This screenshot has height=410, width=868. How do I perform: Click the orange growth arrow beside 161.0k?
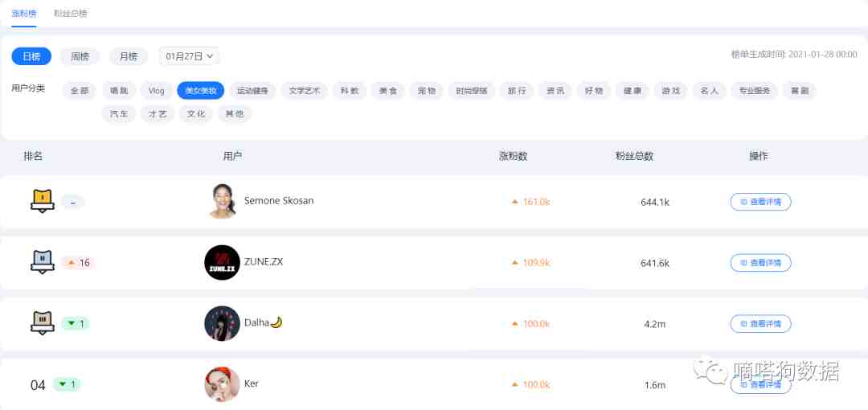(515, 203)
